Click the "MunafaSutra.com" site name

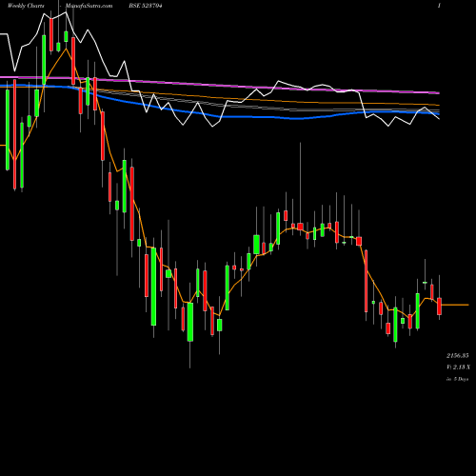pyautogui.click(x=89, y=6)
